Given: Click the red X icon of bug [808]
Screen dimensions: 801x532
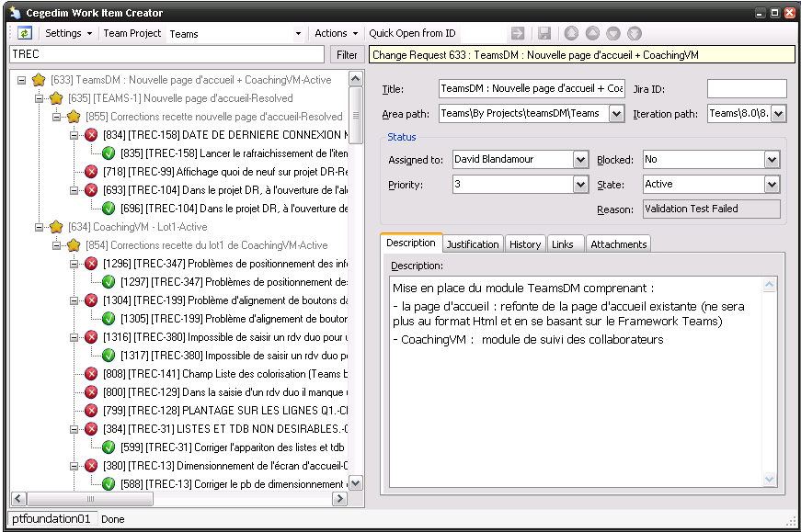Looking at the screenshot, I should tap(91, 374).
